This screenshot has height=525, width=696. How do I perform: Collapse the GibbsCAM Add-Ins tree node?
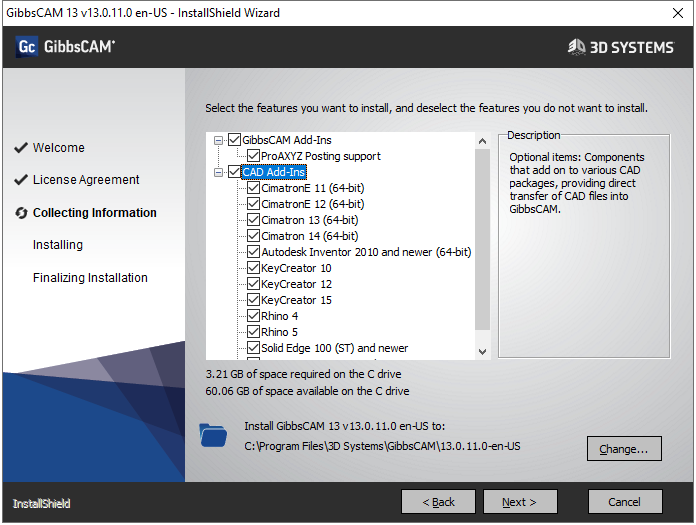[x=218, y=140]
